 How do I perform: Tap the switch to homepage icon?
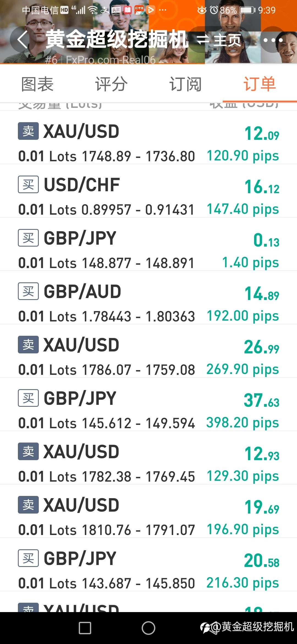coord(203,40)
